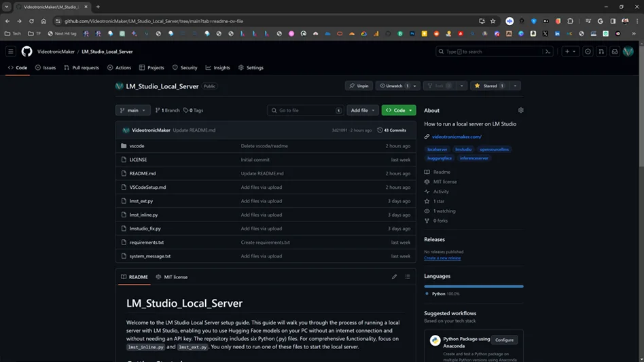
Task: Click the 1 Branch link
Action: (x=167, y=111)
